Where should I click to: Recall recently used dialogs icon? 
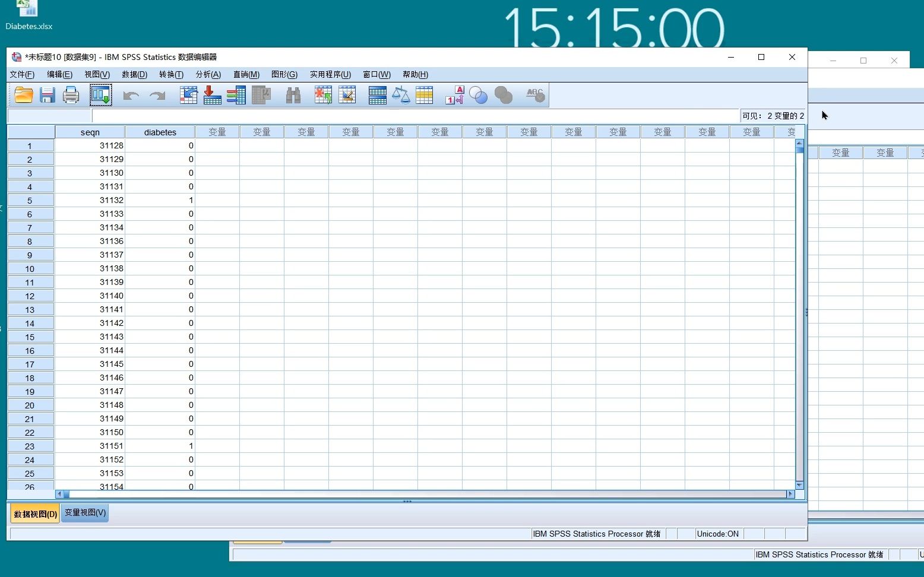(x=101, y=95)
